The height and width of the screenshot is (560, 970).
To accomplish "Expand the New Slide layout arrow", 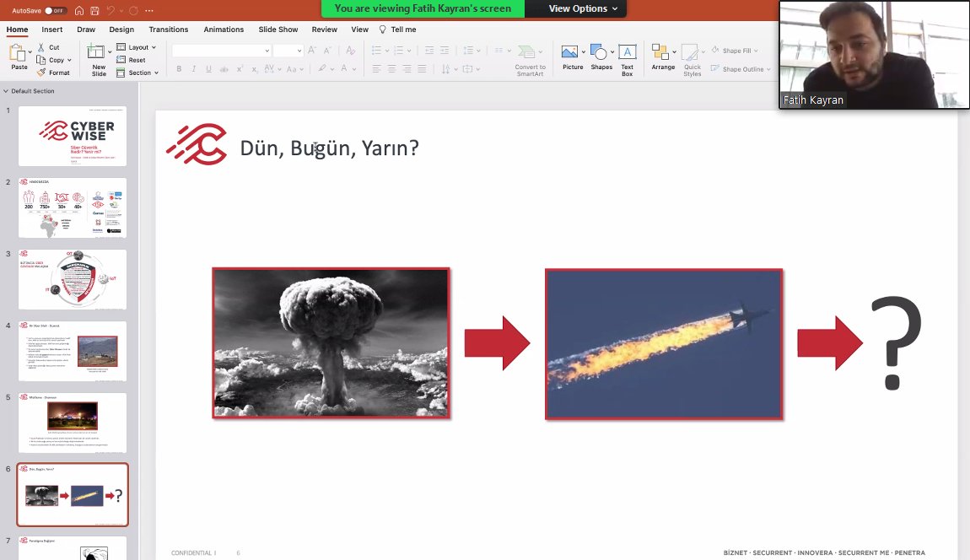I will (110, 52).
